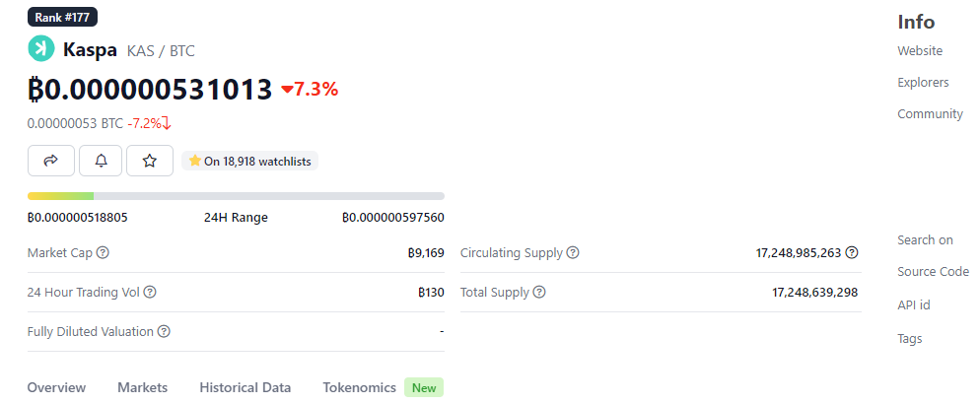980x404 pixels.
Task: Switch to the Overview tab
Action: click(x=56, y=388)
